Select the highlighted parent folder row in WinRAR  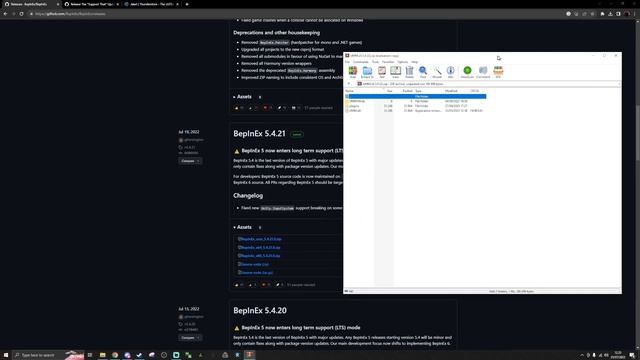coord(416,96)
